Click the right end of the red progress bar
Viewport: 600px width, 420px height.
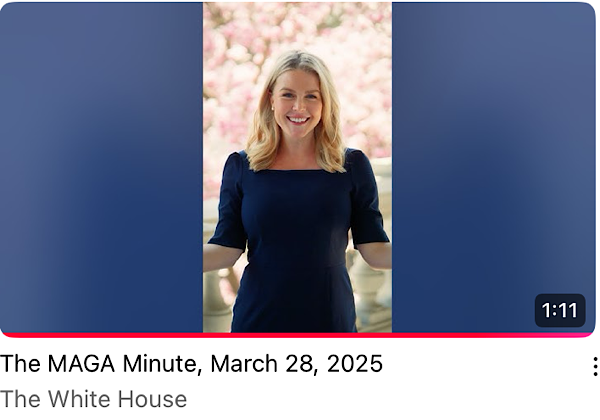(589, 335)
